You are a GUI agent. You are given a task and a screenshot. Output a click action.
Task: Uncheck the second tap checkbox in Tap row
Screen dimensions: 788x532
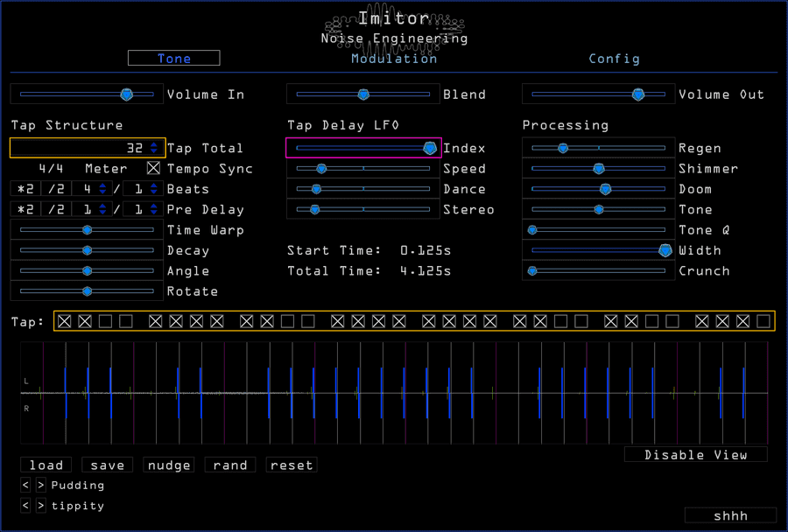85,321
